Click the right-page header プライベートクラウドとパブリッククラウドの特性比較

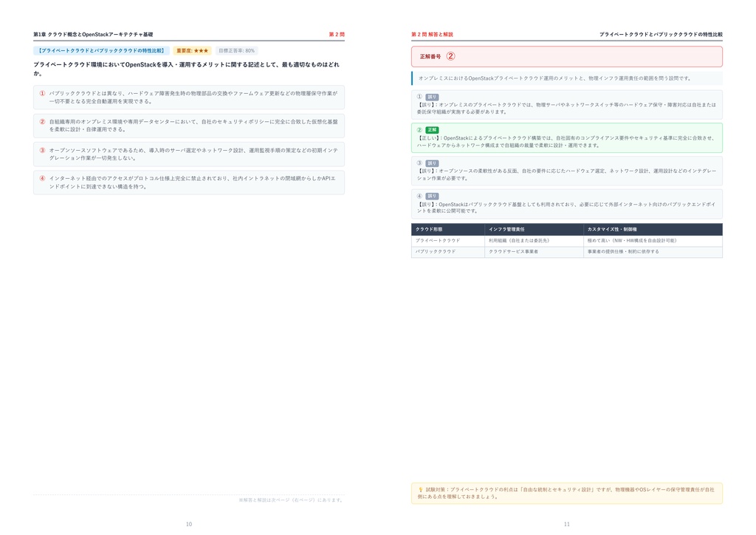tap(661, 34)
